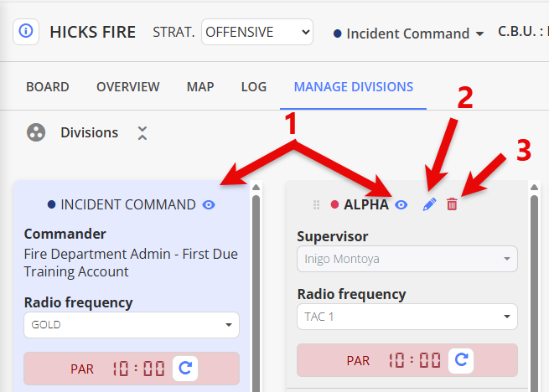Open the LOG tab
This screenshot has width=549, height=392.
pos(254,87)
